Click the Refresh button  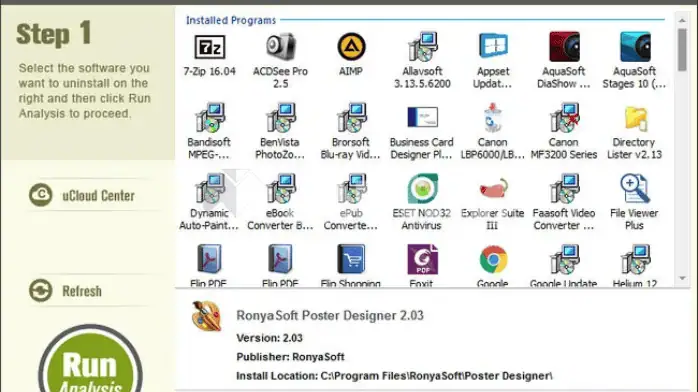click(x=66, y=291)
